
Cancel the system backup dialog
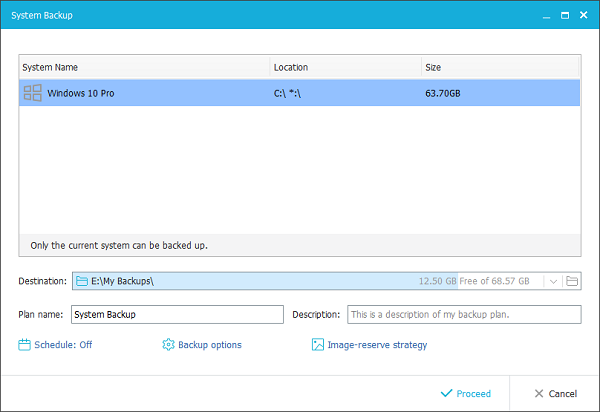(x=556, y=393)
